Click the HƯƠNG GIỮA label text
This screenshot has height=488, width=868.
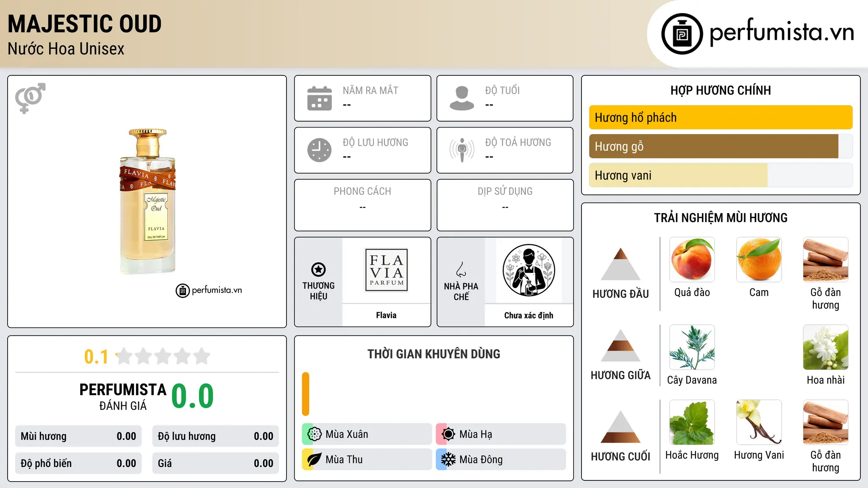pyautogui.click(x=620, y=375)
